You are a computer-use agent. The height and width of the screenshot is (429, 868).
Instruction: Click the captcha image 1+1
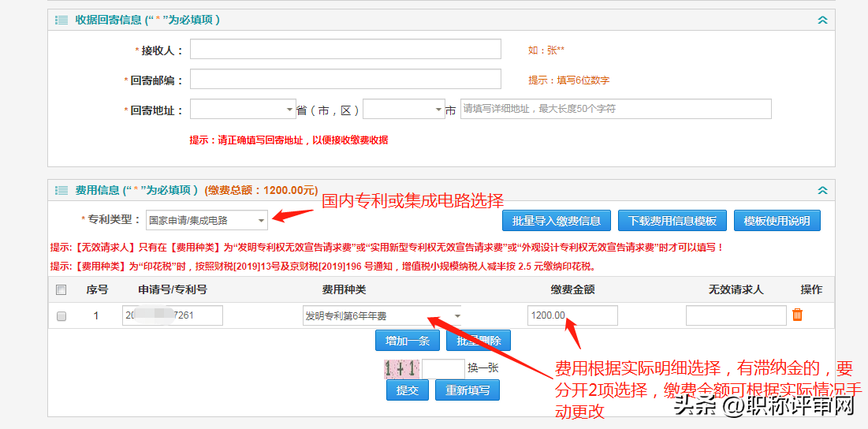tap(400, 368)
